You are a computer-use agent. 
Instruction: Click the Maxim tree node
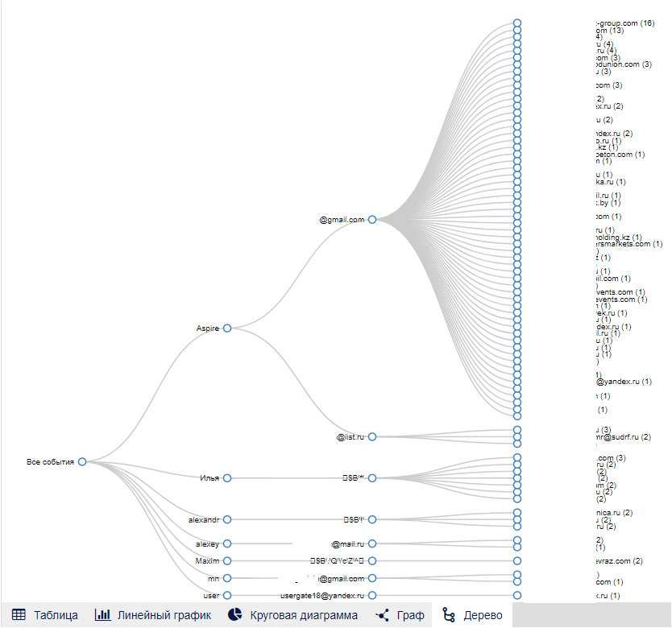coord(227,560)
